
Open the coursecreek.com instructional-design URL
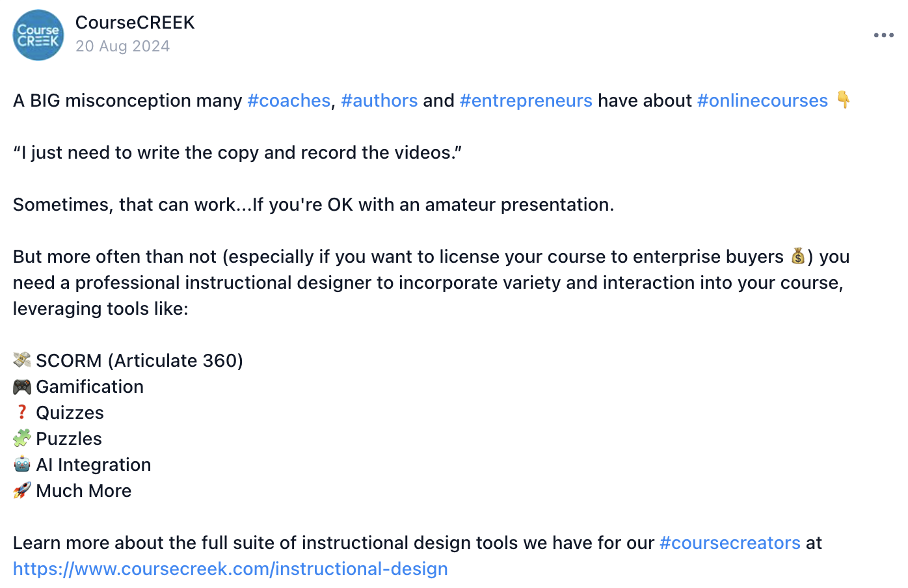(x=230, y=569)
